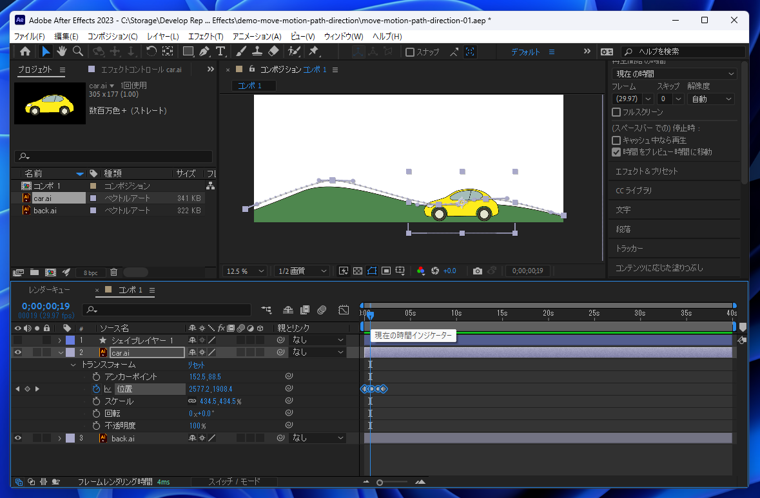Switch to the レンダーキュー tab
The width and height of the screenshot is (760, 498).
pyautogui.click(x=49, y=289)
